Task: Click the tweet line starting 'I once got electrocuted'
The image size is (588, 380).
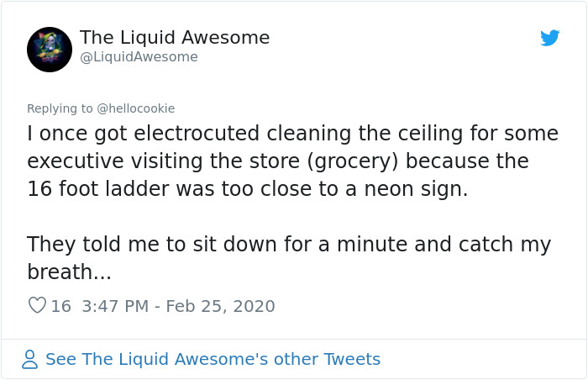Action: pos(293,134)
